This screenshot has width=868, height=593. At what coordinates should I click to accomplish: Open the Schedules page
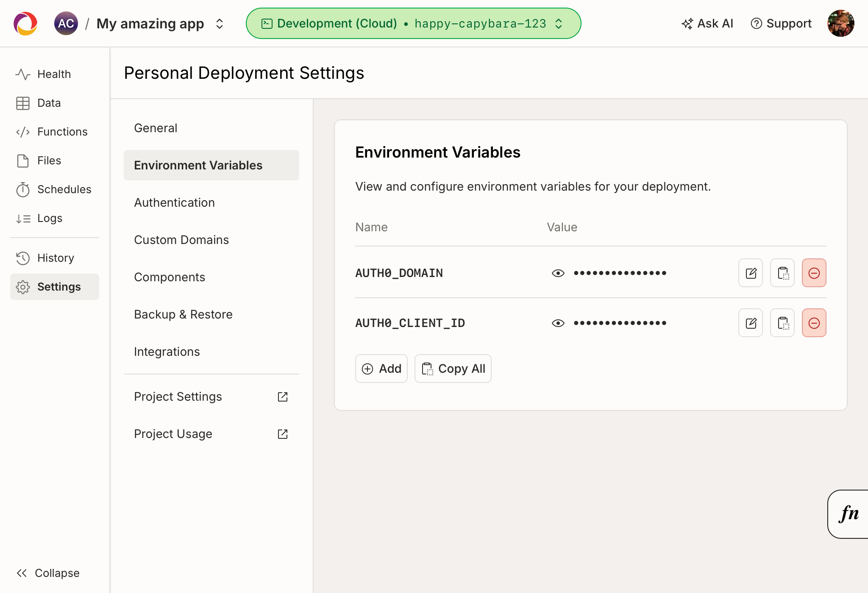point(54,189)
